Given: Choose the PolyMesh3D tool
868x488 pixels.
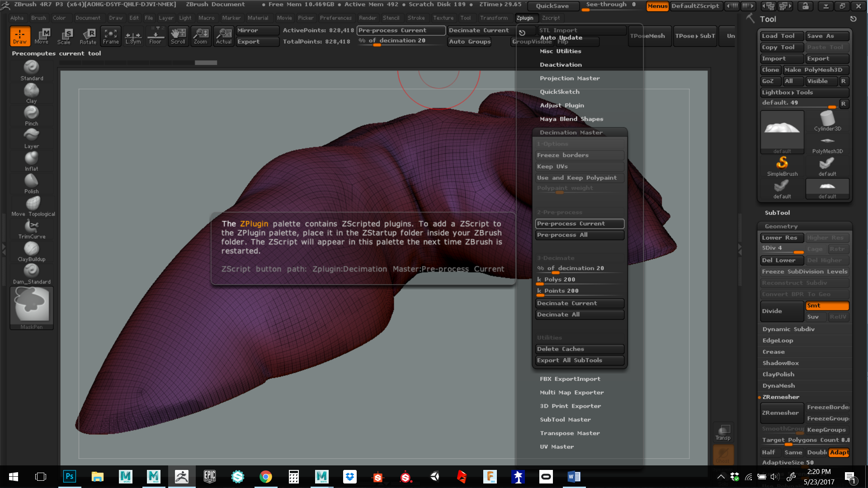Looking at the screenshot, I should coord(827,144).
